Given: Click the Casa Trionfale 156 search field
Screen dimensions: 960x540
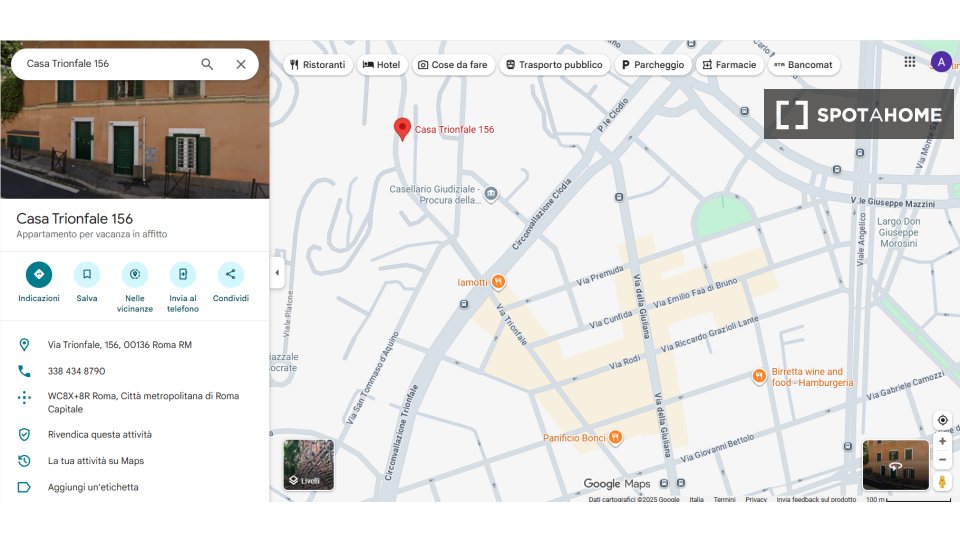Looking at the screenshot, I should (105, 64).
